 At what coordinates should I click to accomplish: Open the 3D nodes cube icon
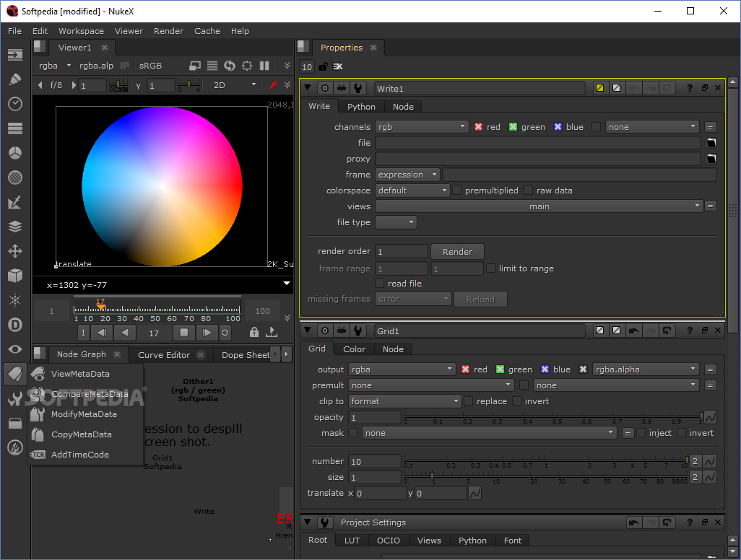point(15,275)
